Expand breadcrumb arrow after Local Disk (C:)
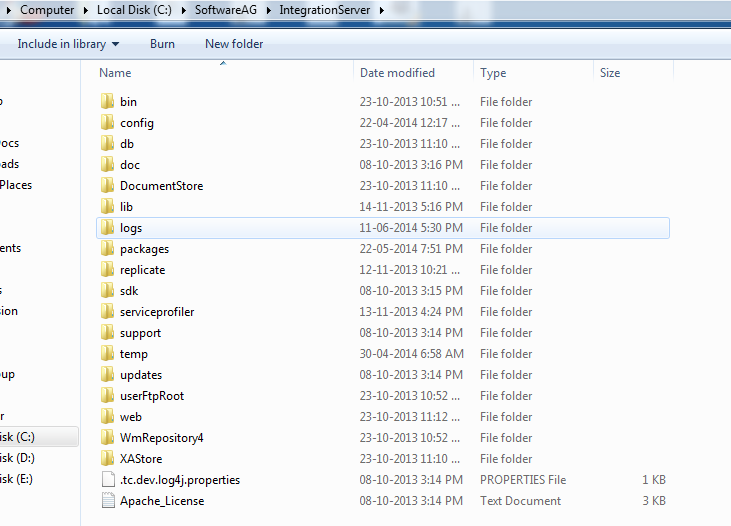The height and width of the screenshot is (526, 731). coord(183,10)
